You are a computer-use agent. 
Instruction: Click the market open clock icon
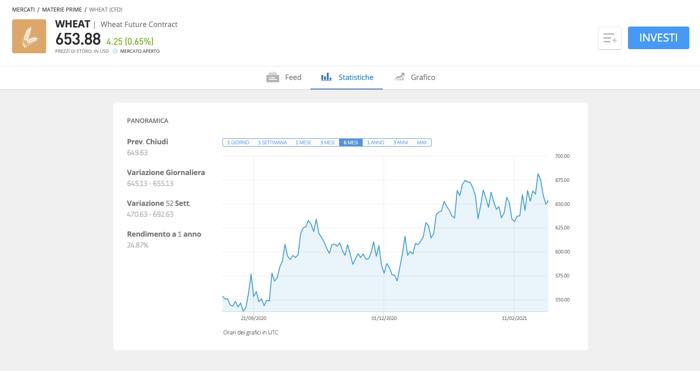[115, 51]
